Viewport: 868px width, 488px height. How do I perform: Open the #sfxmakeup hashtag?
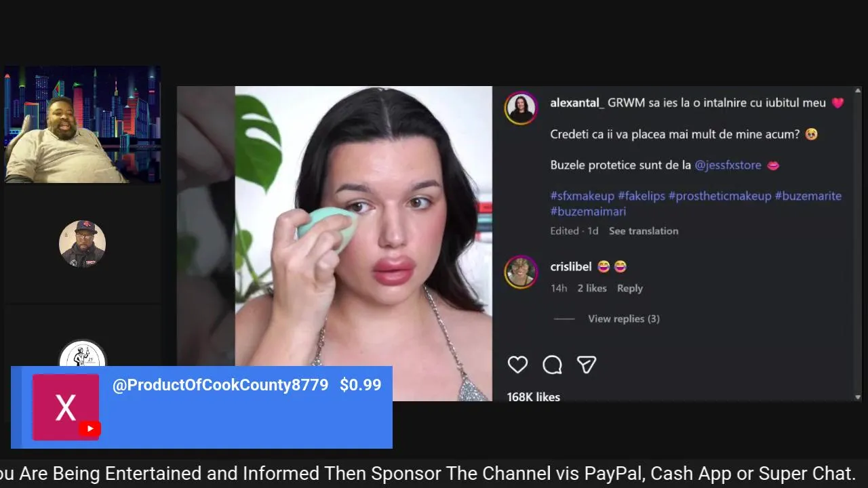pos(583,196)
